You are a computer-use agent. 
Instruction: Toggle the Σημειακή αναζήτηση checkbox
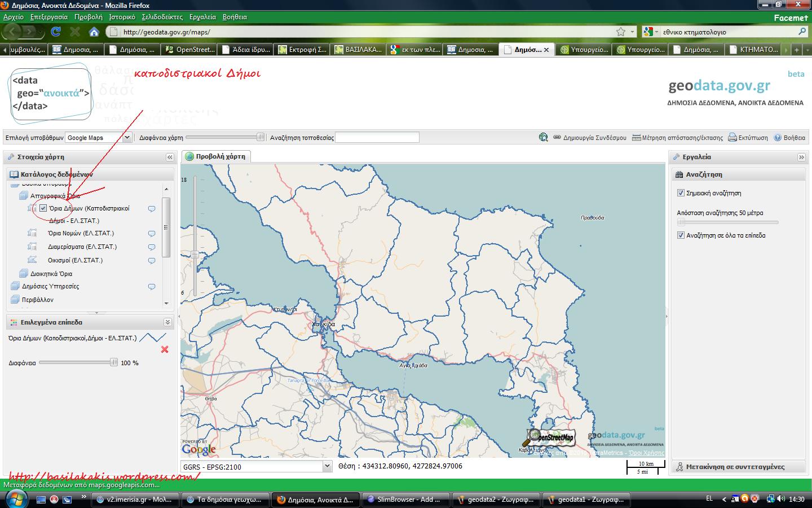pos(681,193)
